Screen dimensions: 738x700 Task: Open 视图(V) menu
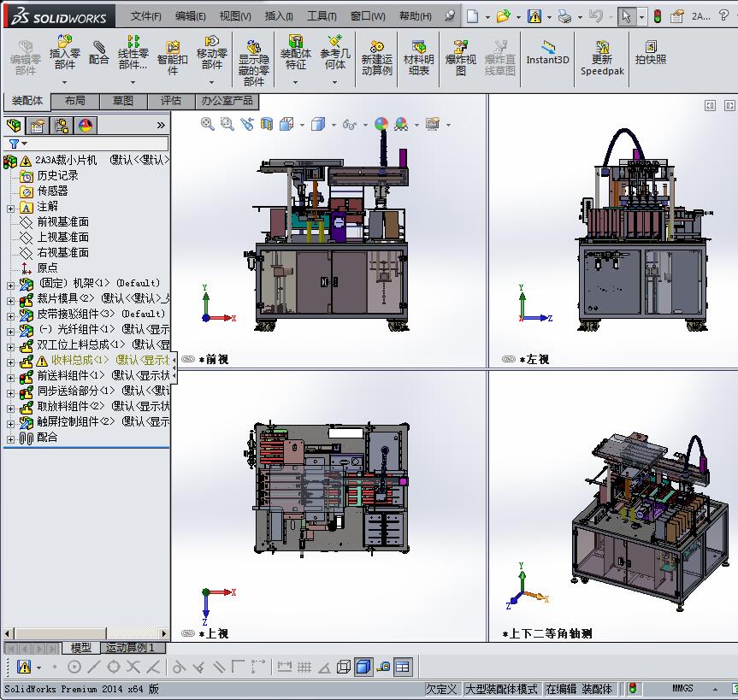[235, 16]
